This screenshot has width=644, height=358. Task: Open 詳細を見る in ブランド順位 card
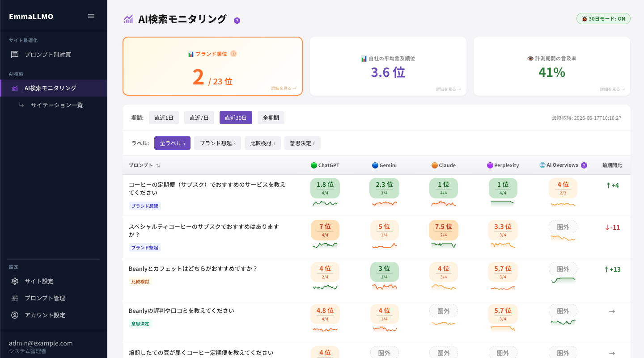coord(284,88)
